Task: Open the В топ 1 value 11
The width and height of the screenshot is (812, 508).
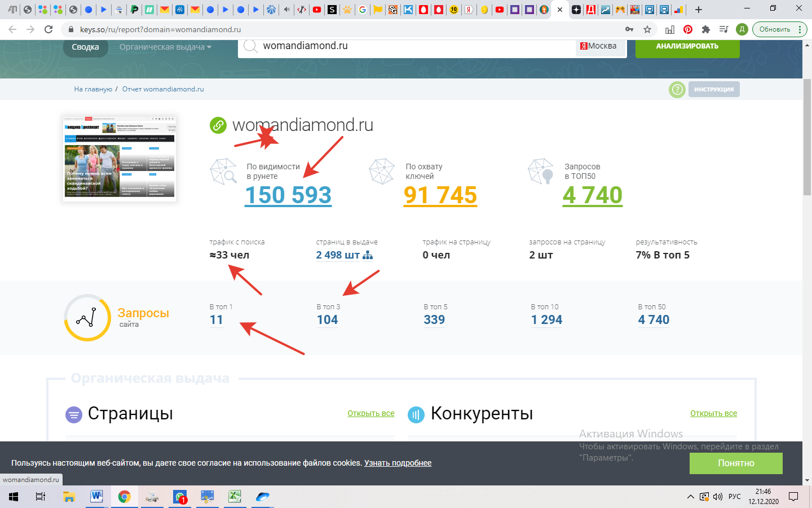Action: click(217, 320)
